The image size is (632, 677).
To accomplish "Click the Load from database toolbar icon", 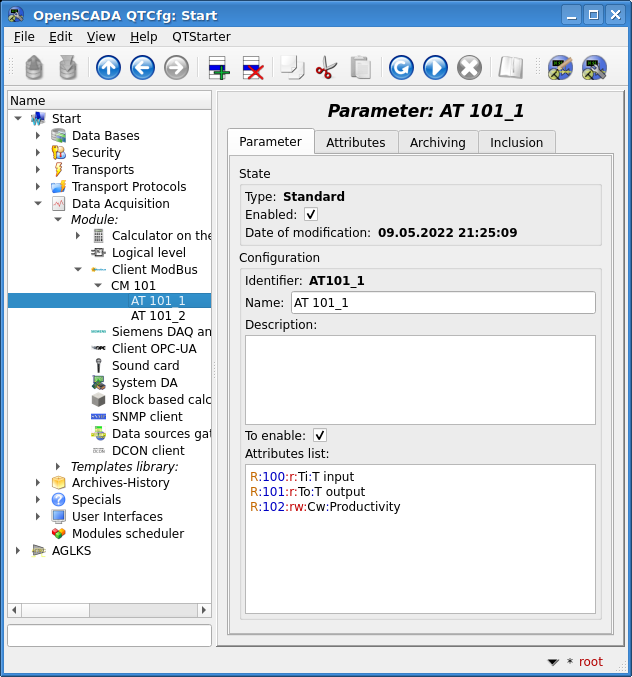I will click(34, 68).
